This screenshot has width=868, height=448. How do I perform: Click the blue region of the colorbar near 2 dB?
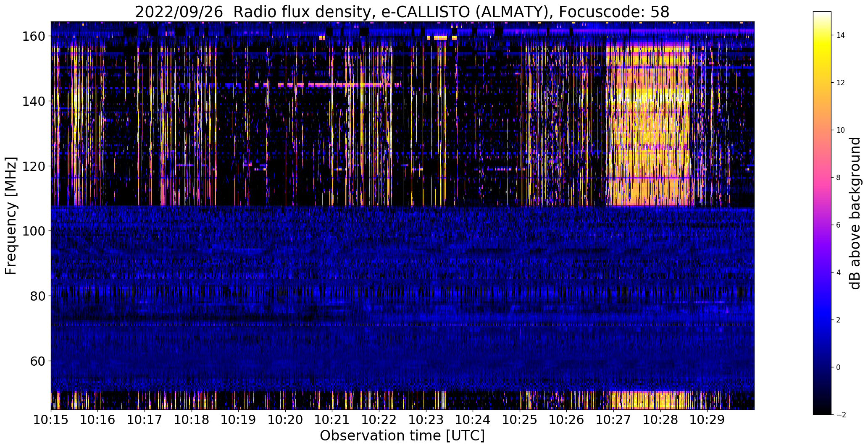click(x=822, y=320)
